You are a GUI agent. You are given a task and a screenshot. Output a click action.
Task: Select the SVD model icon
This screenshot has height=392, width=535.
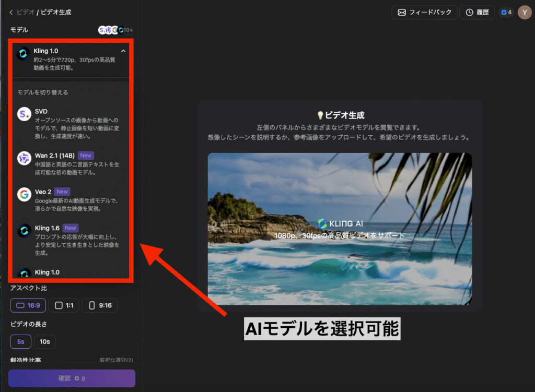24,114
